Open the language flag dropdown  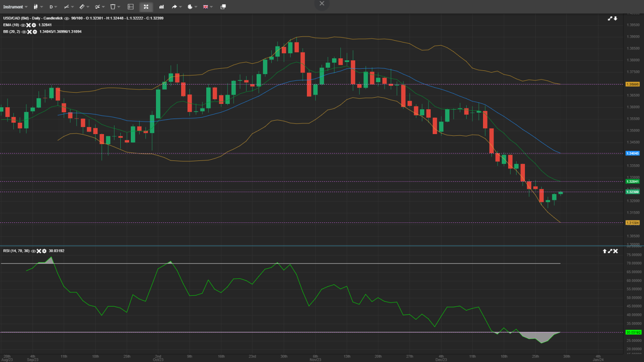(205, 7)
